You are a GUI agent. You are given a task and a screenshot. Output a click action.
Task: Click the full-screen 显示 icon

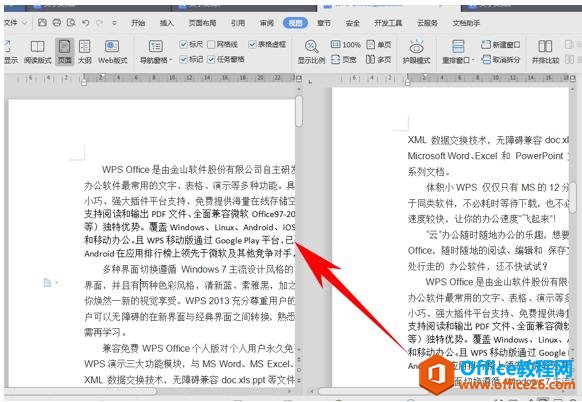[x=10, y=52]
